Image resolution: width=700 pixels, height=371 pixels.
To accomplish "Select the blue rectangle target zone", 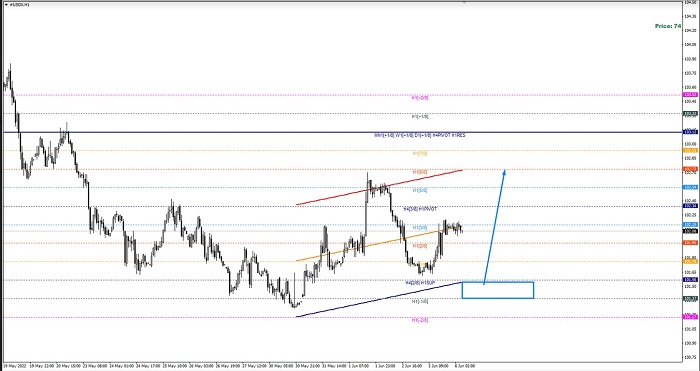I will (x=498, y=290).
